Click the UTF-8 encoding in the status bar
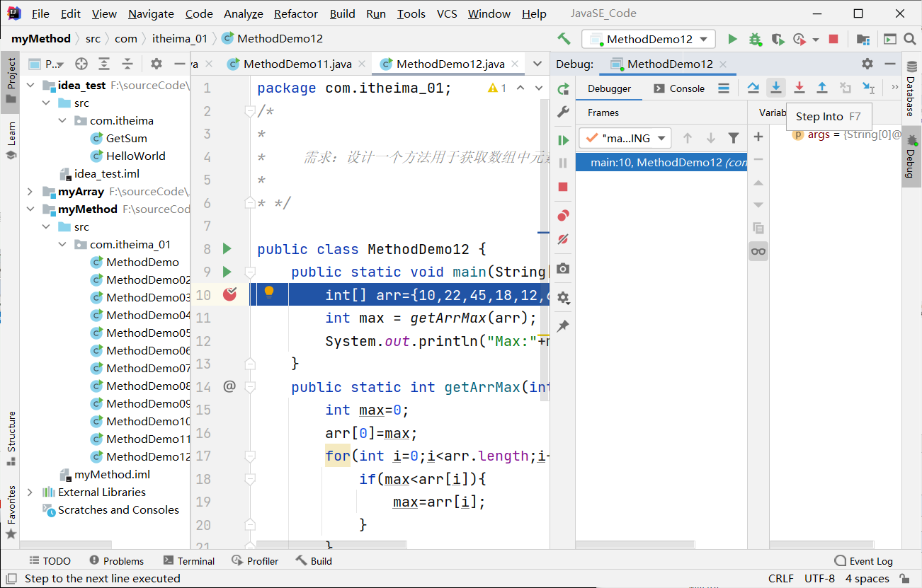Viewport: 922px width, 588px height. (820, 579)
